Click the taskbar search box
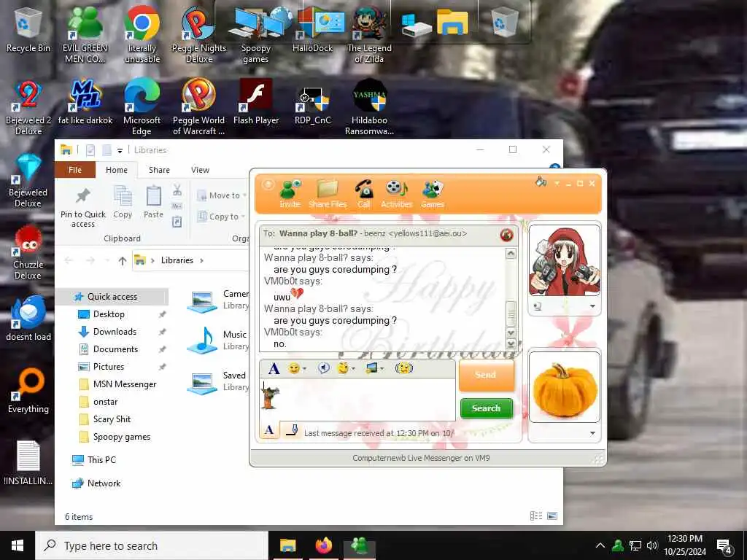Screen dimensions: 747x560 pos(152,545)
